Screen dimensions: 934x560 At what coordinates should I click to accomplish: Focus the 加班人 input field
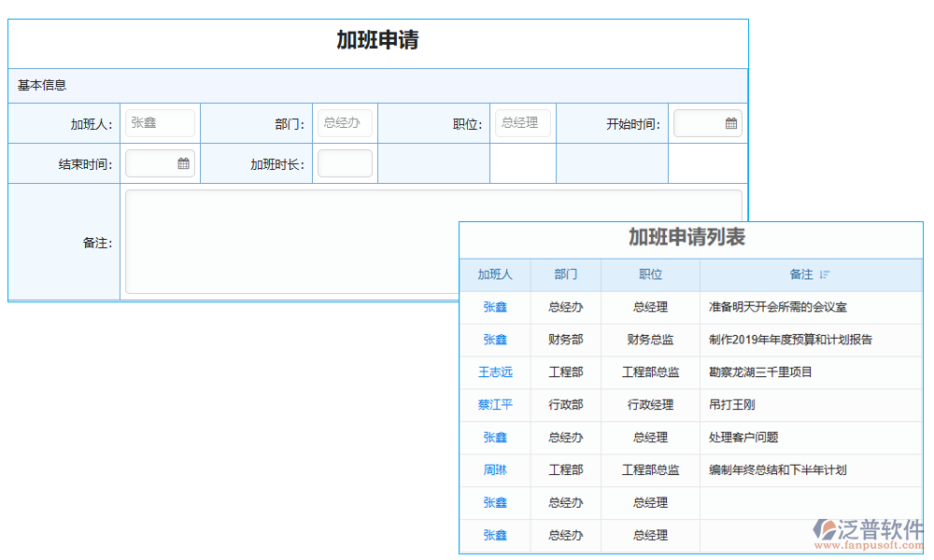pos(160,123)
